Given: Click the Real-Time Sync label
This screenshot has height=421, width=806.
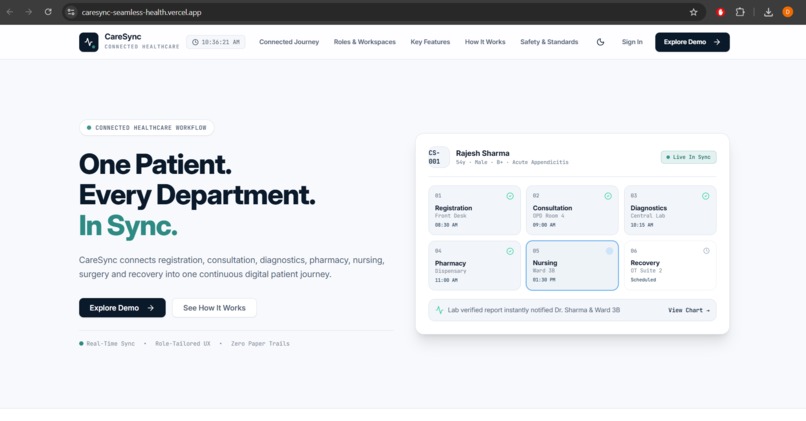Looking at the screenshot, I should click(110, 343).
